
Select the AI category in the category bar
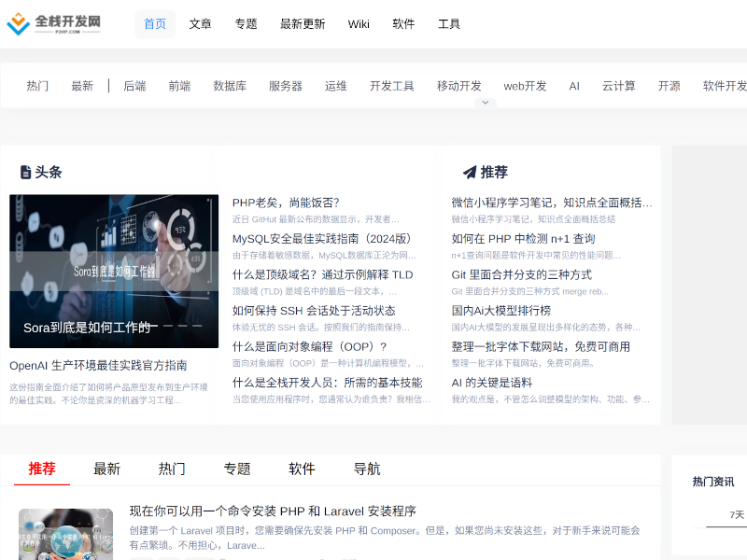coord(574,86)
